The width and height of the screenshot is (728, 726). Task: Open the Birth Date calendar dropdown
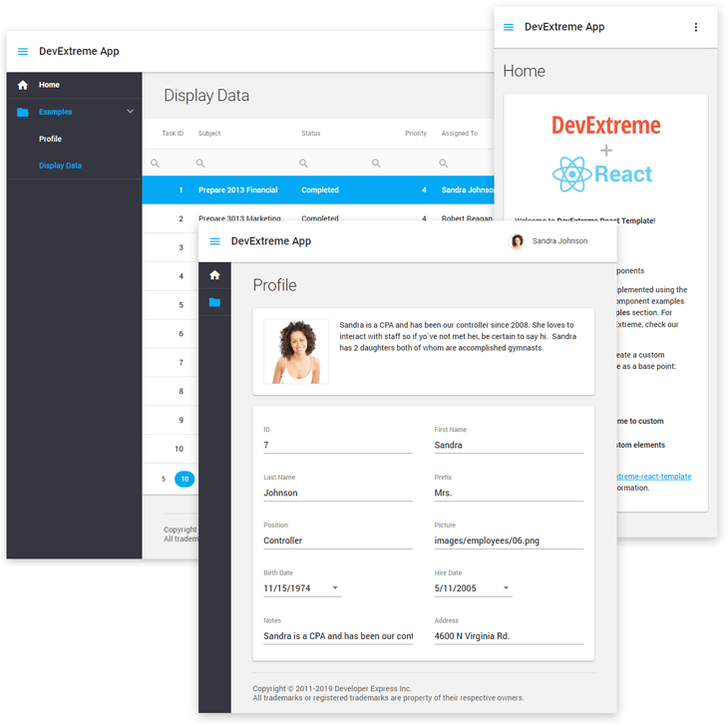click(335, 588)
